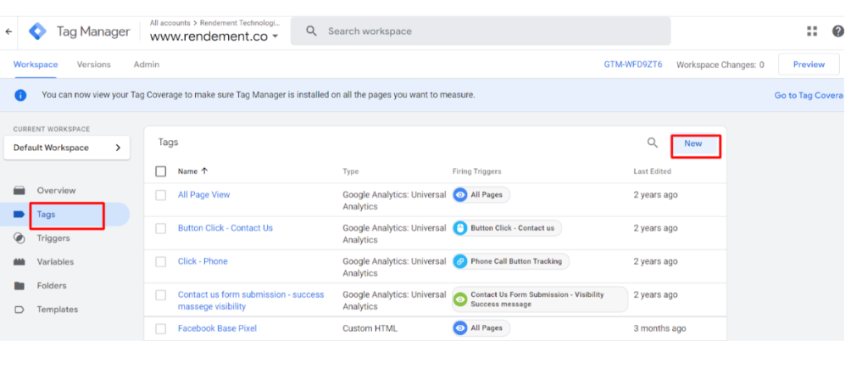Check the All Page View tag checkbox
This screenshot has width=868, height=369.
[x=161, y=195]
